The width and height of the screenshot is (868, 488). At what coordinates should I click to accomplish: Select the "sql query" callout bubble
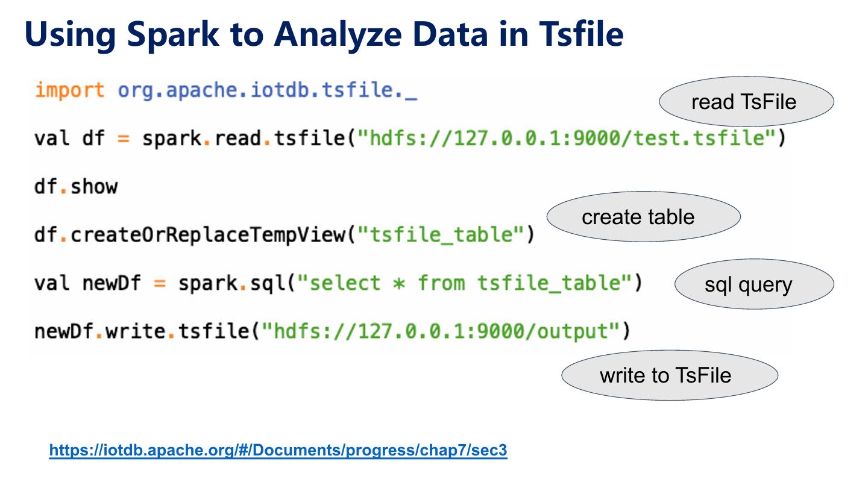753,284
